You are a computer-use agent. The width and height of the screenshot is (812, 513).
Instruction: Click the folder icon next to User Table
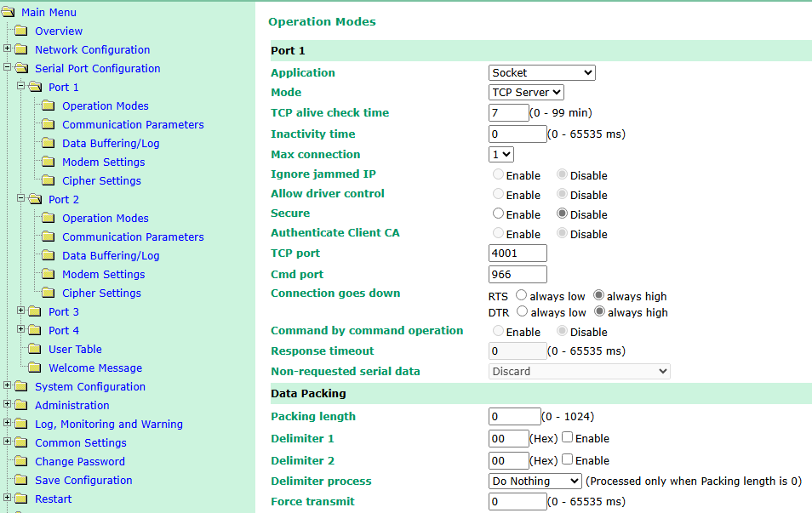pos(35,350)
